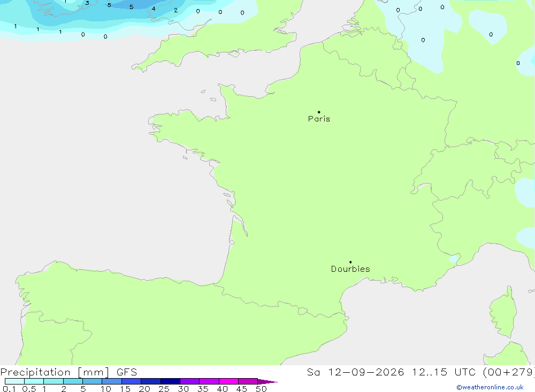The width and height of the screenshot is (535, 392).
Task: Select the 1 mm cyan legend swatch
Action: 53,381
